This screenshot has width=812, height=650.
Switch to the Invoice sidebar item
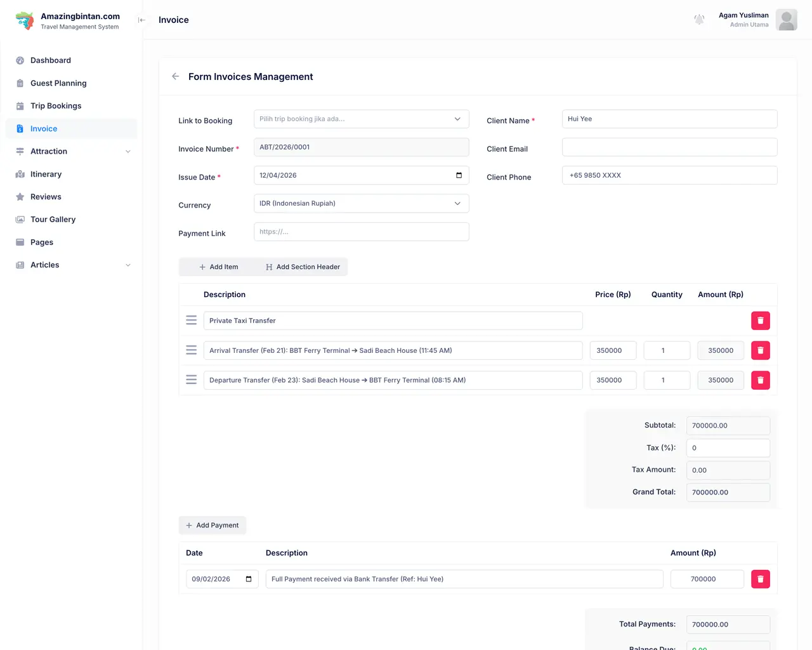[x=44, y=128]
